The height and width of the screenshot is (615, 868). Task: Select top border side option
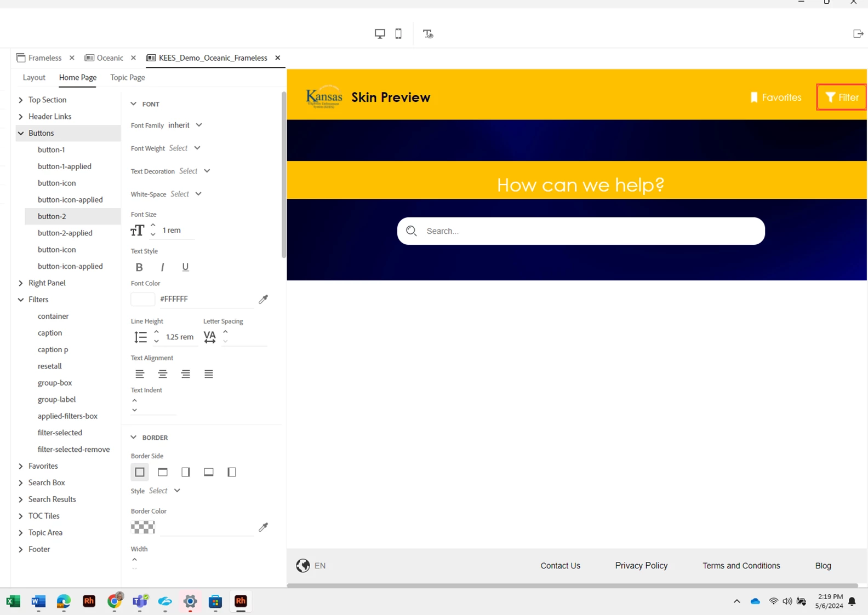pos(163,472)
